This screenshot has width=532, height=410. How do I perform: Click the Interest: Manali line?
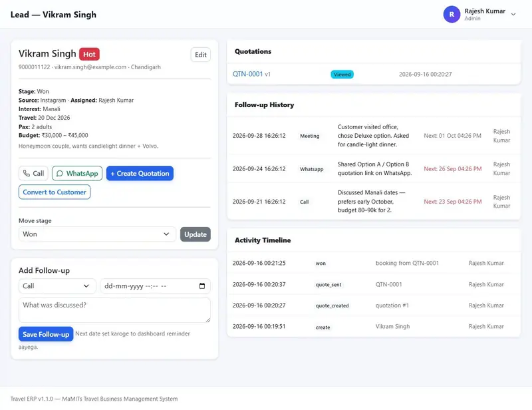[x=39, y=109]
